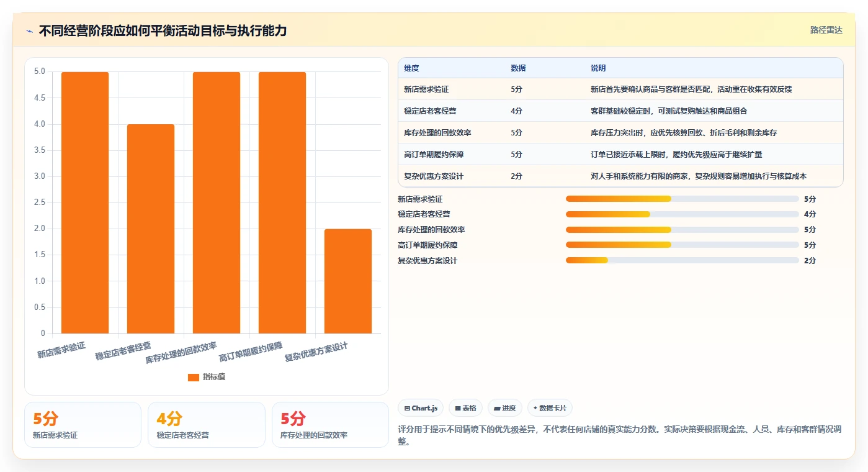Select the Chart.js tag chip
This screenshot has height=472, width=868.
pyautogui.click(x=421, y=408)
